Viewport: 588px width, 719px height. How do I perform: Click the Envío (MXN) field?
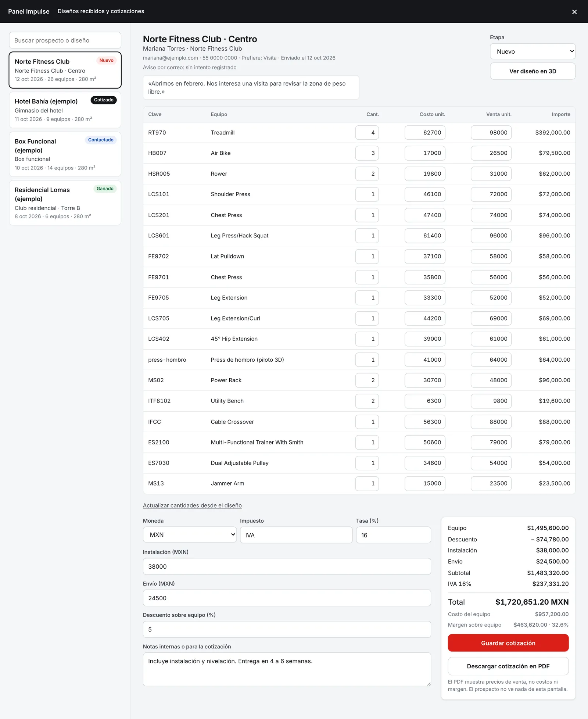[x=287, y=598]
